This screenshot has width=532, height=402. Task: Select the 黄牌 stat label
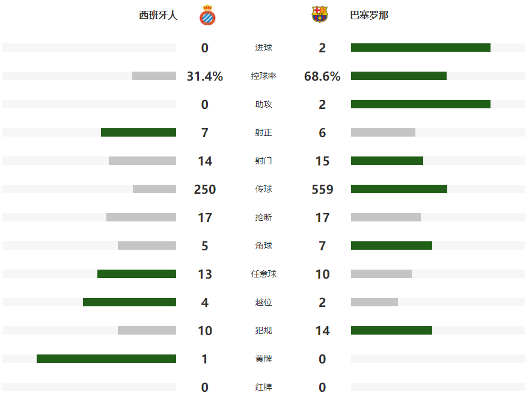(x=263, y=359)
